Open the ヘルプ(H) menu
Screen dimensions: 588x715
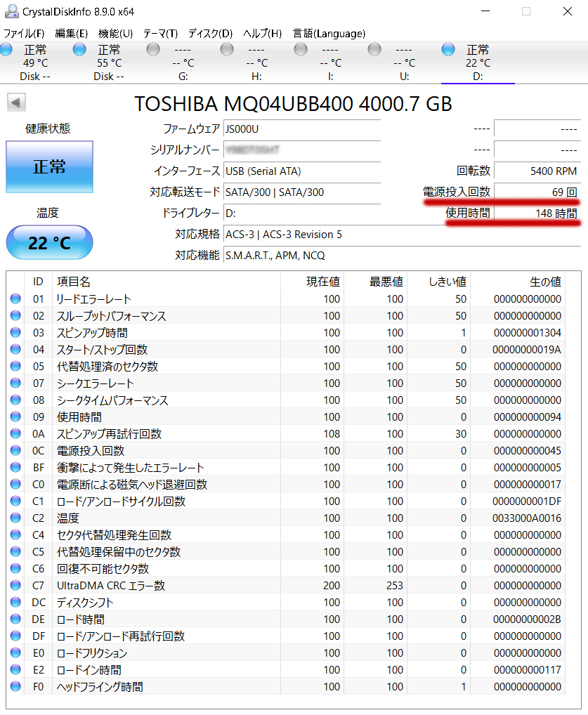262,34
